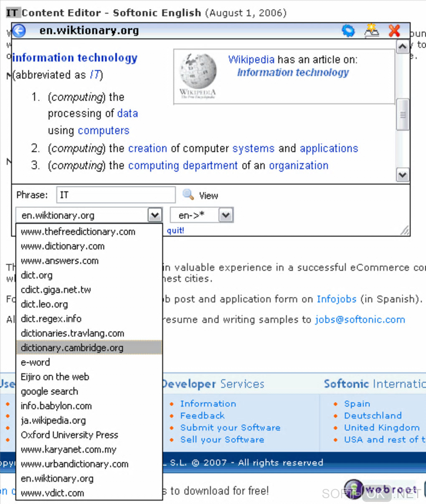Click the blue gear settings icon
Image resolution: width=426 pixels, height=504 pixels.
pos(348,31)
